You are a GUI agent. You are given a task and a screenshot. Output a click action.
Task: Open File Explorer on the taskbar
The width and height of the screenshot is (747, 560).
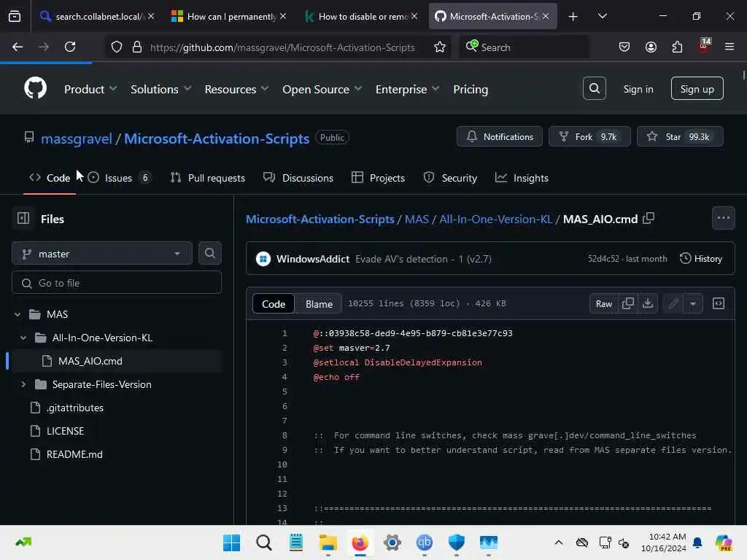pyautogui.click(x=328, y=542)
